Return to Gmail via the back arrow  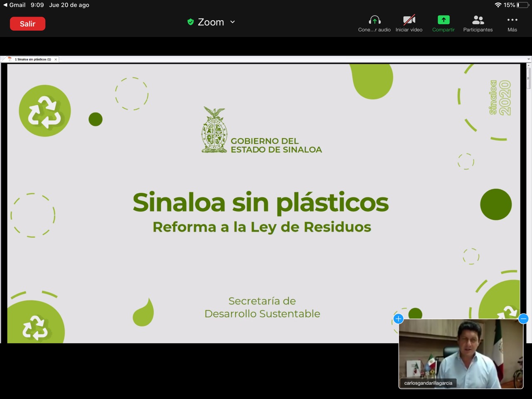(x=5, y=5)
